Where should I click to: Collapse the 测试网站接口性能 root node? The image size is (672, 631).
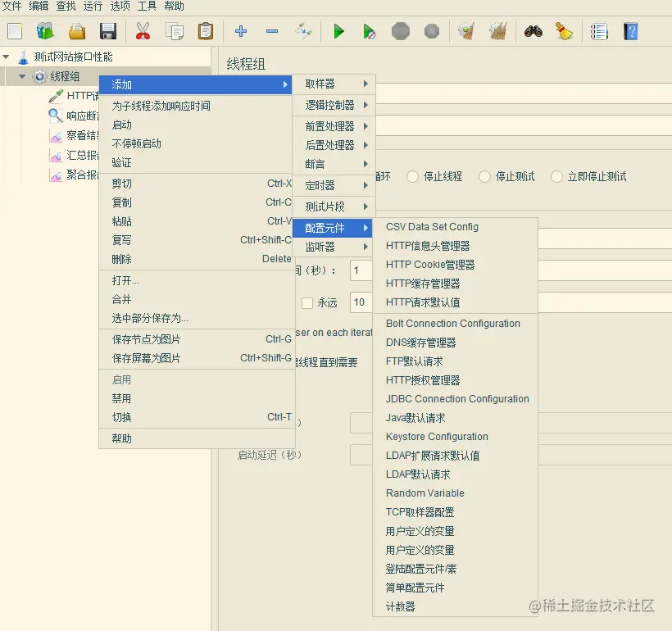coord(7,58)
